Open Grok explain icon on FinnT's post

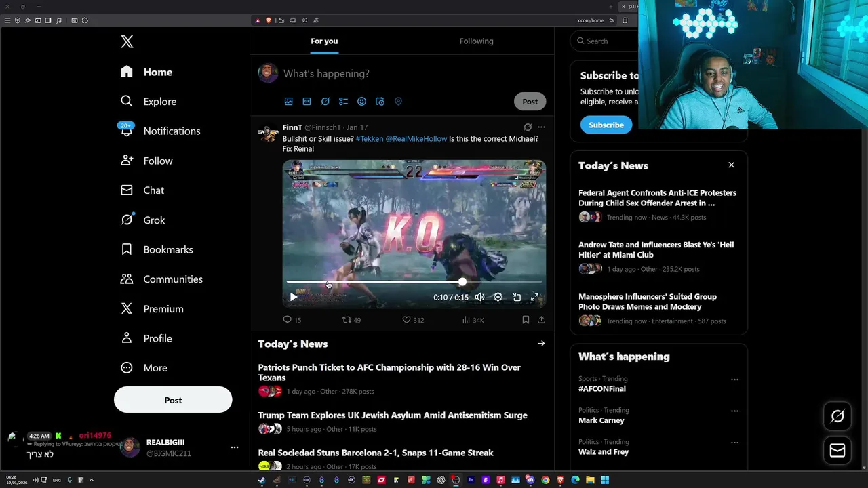(x=528, y=127)
